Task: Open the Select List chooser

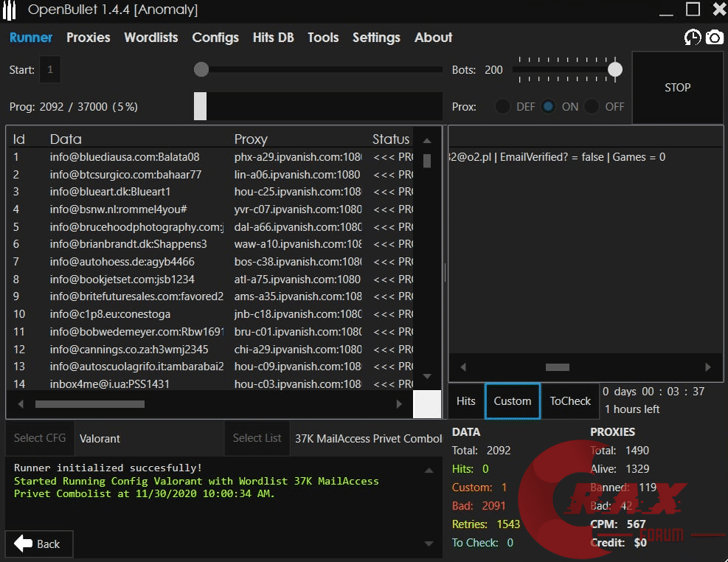Action: click(x=257, y=438)
